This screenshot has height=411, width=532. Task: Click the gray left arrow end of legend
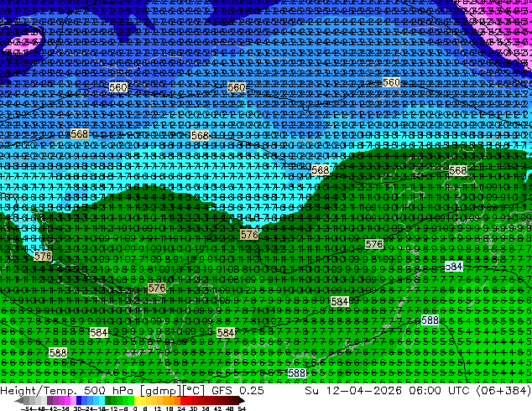(19, 401)
